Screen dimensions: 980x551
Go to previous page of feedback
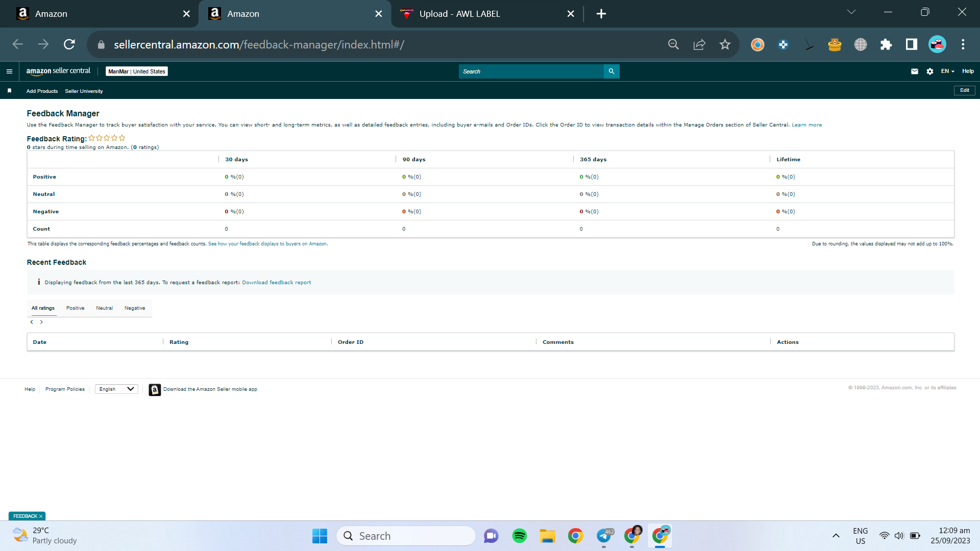(x=32, y=322)
